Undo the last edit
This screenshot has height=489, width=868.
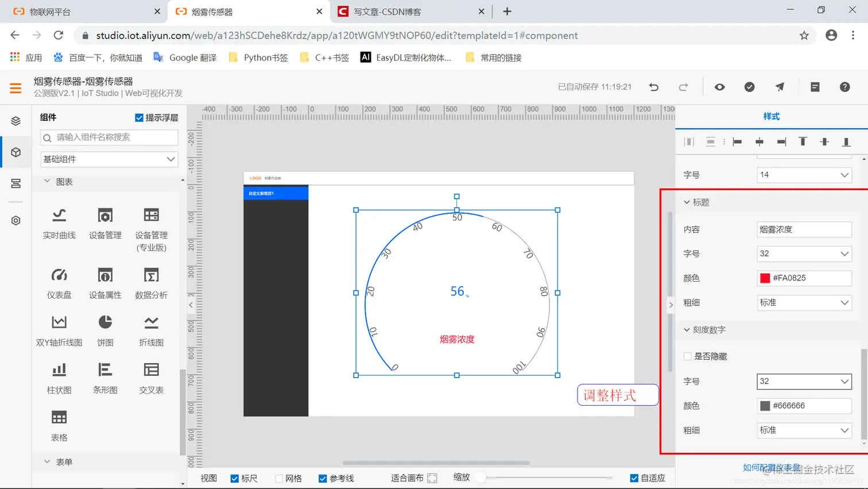pos(653,87)
